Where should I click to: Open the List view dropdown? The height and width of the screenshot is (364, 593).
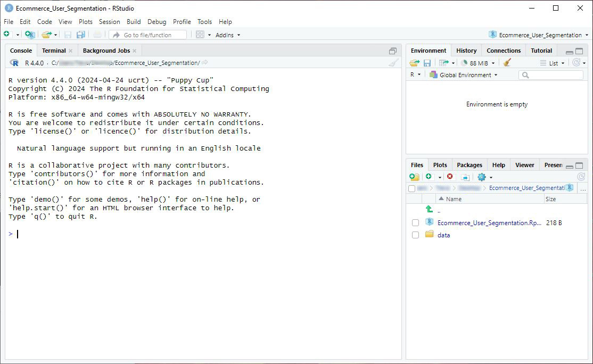[x=553, y=63]
